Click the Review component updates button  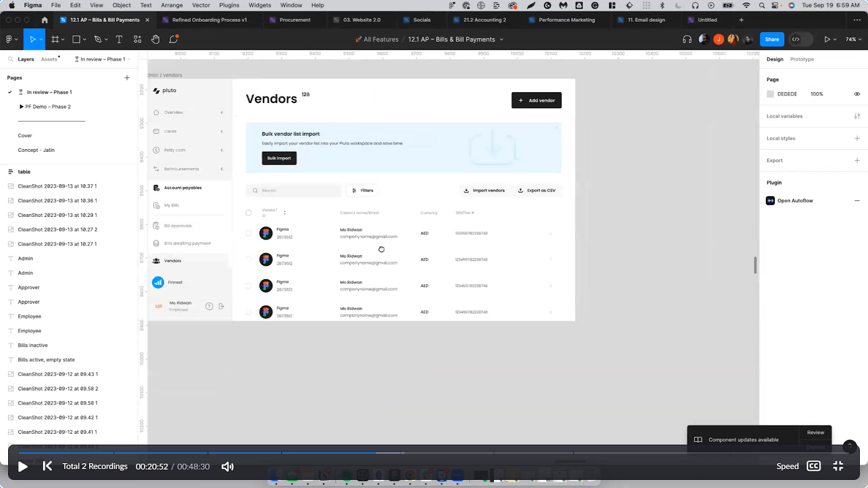(815, 432)
